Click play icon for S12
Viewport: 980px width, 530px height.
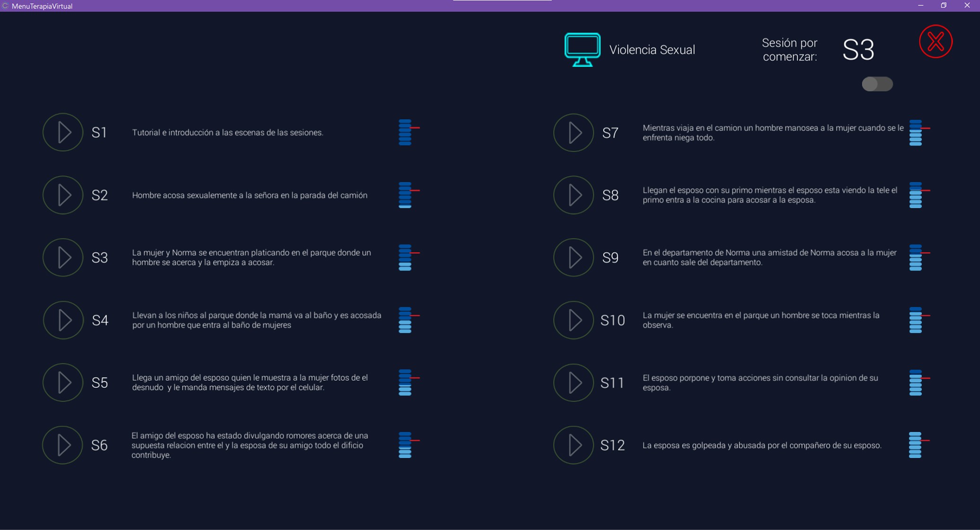573,445
